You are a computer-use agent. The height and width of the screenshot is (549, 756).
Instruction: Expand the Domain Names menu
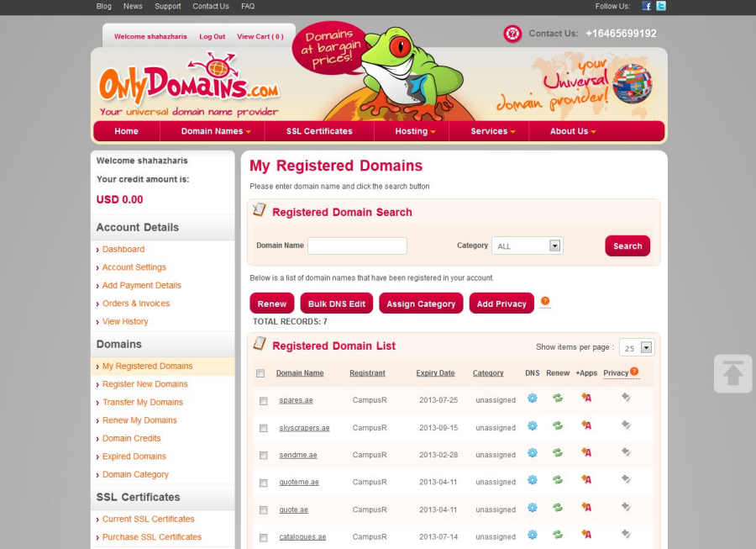(x=216, y=131)
